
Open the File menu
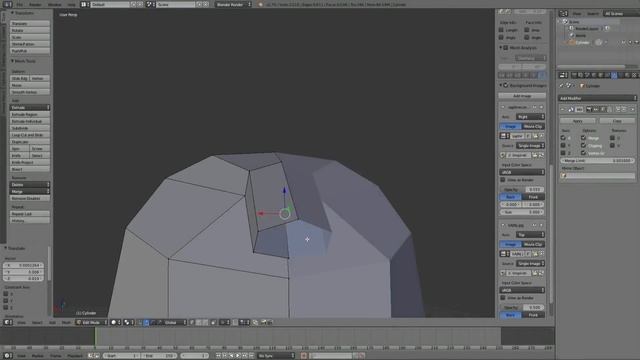tap(19, 4)
